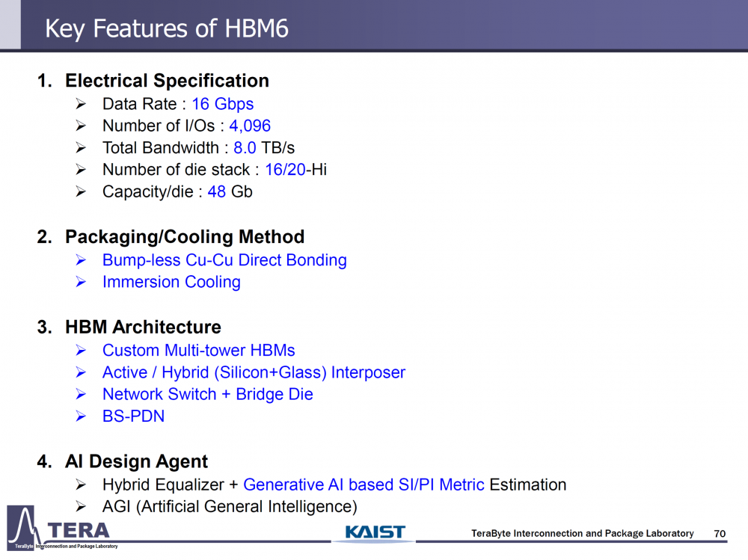The width and height of the screenshot is (748, 560).
Task: Select the slide title Key Features of HBM6
Action: 167,28
